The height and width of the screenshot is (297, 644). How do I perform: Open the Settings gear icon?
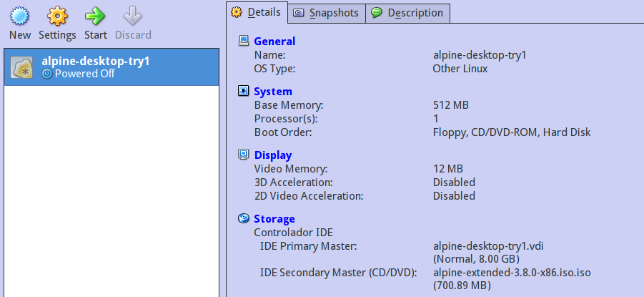(x=57, y=16)
